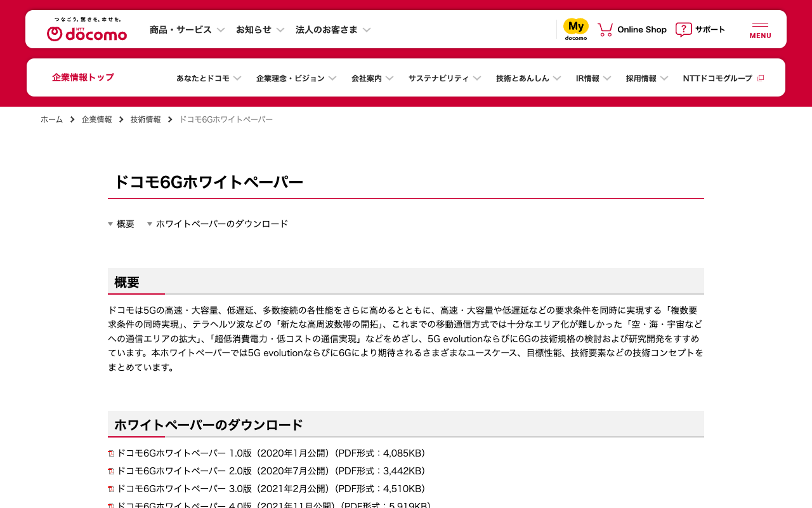Screen dimensions: 812x508
Task: Click the 概要 section heading
Action: [x=127, y=283]
